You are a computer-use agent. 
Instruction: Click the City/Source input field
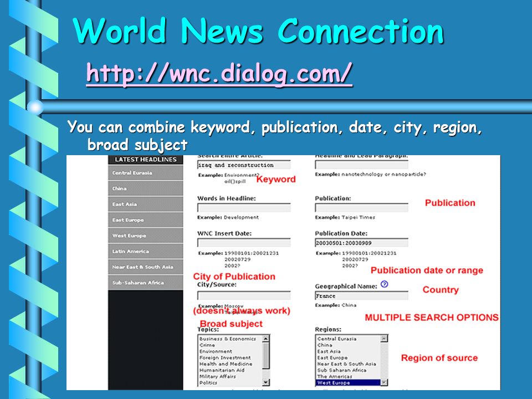(244, 295)
